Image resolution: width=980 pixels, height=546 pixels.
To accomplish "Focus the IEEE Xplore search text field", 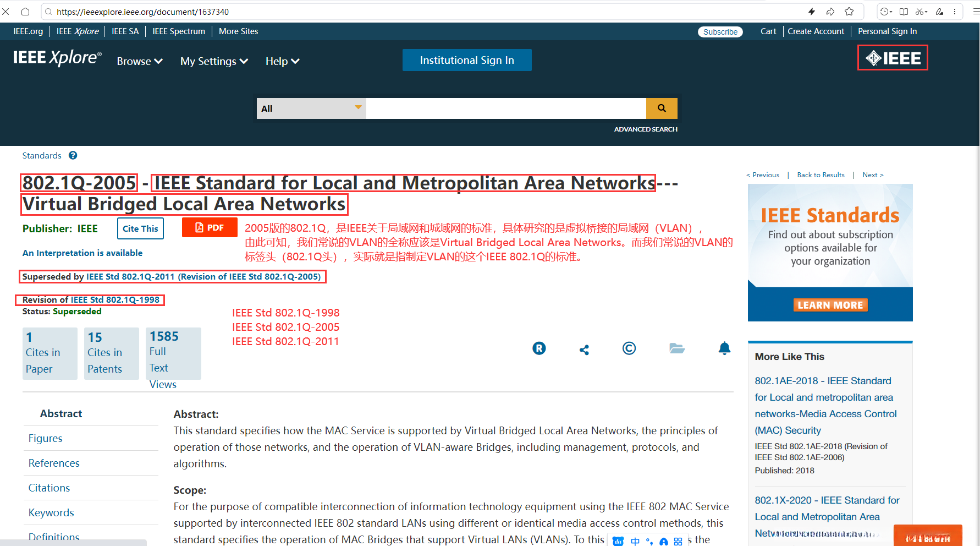I will pyautogui.click(x=506, y=108).
